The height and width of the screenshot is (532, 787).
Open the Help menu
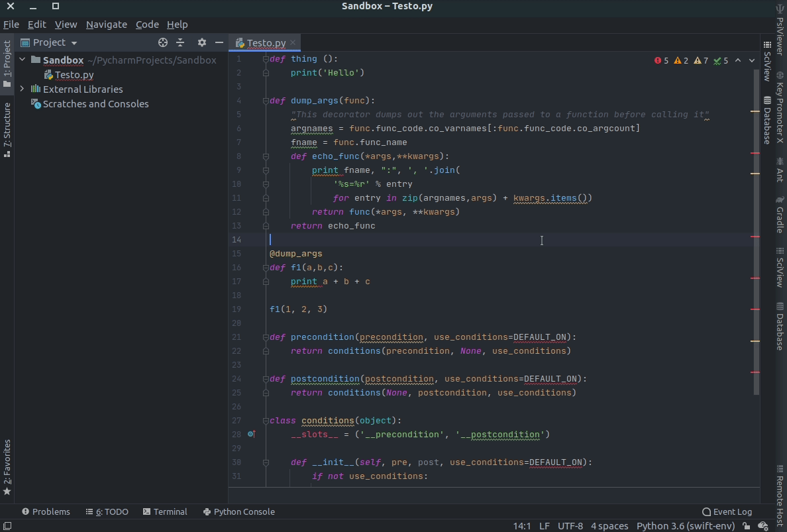(x=177, y=24)
